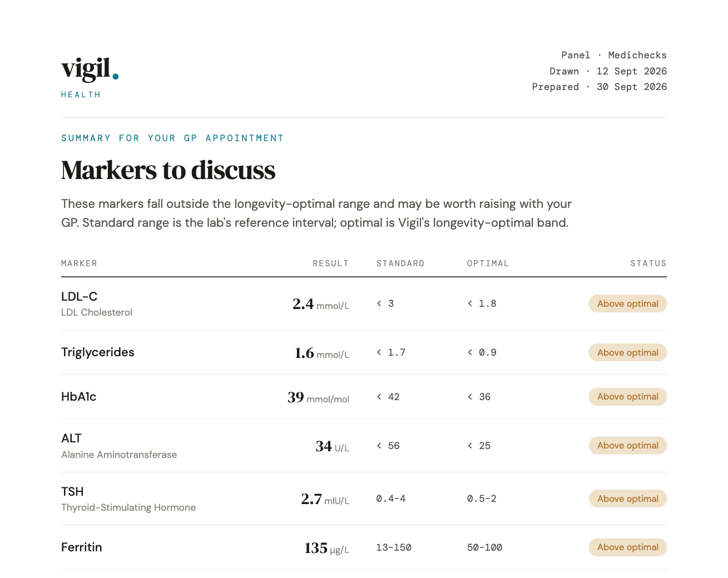Viewport: 728px width, 578px height.
Task: Click the LDL Cholesterol subtitle
Action: tap(97, 312)
